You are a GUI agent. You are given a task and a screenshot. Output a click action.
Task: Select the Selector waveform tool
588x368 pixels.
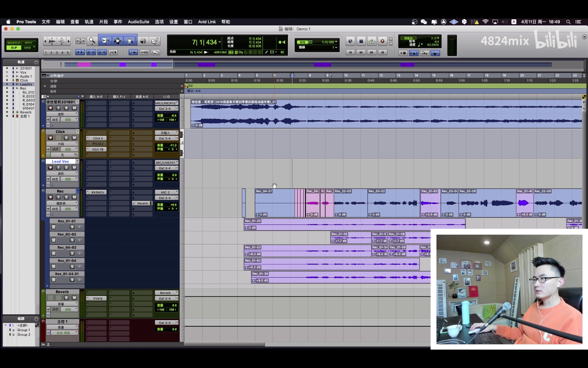pos(118,41)
